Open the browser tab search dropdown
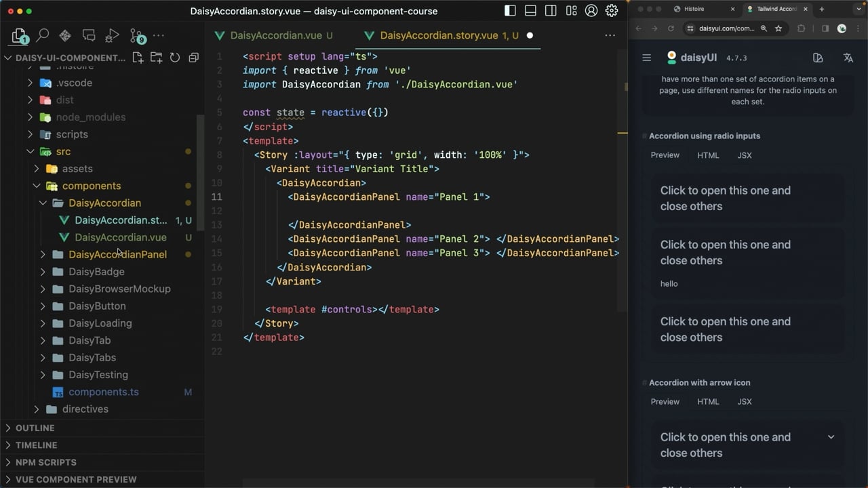Screen dimensions: 868x488 [859, 9]
